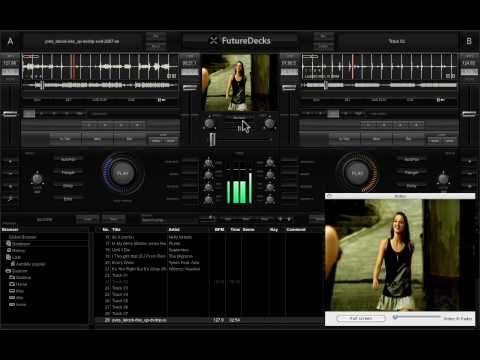The width and height of the screenshot is (480, 360).
Task: Click deck A track title display
Action: pyautogui.click(x=82, y=41)
